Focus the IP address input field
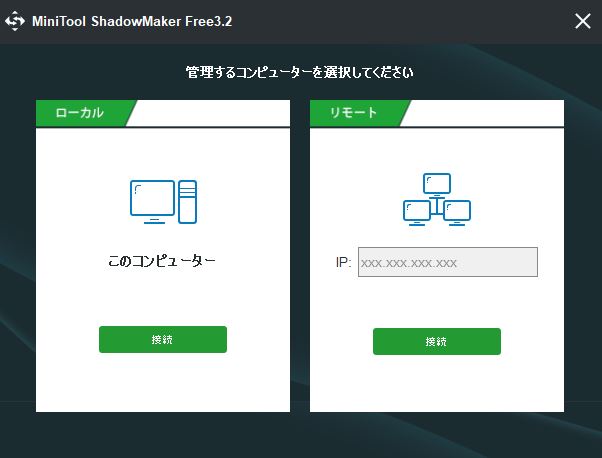 click(448, 262)
